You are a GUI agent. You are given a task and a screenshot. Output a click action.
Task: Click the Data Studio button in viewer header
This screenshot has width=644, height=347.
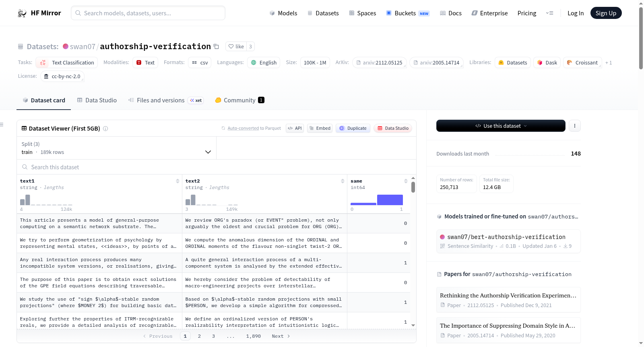393,128
